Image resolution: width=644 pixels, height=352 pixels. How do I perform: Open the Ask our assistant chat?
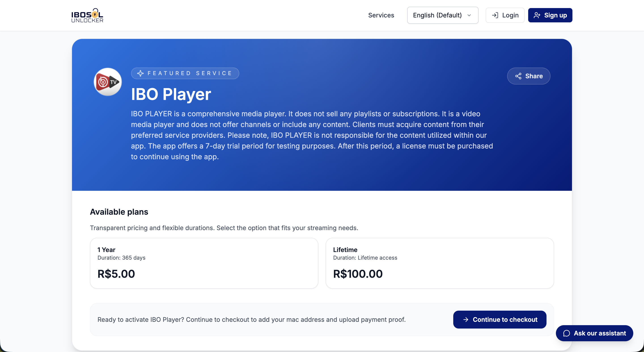coord(594,333)
